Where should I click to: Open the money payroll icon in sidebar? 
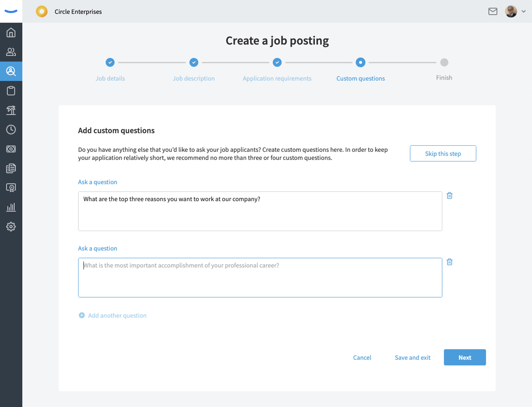click(11, 149)
